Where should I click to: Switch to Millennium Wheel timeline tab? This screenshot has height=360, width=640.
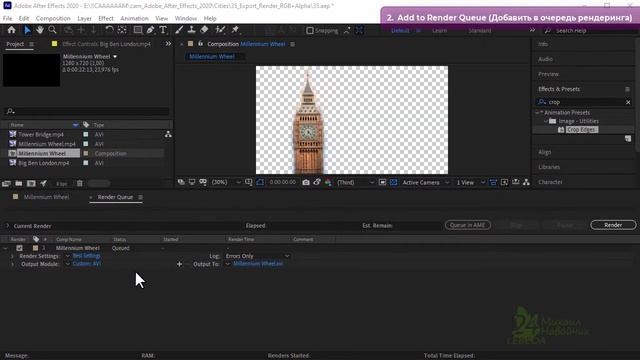(x=46, y=197)
